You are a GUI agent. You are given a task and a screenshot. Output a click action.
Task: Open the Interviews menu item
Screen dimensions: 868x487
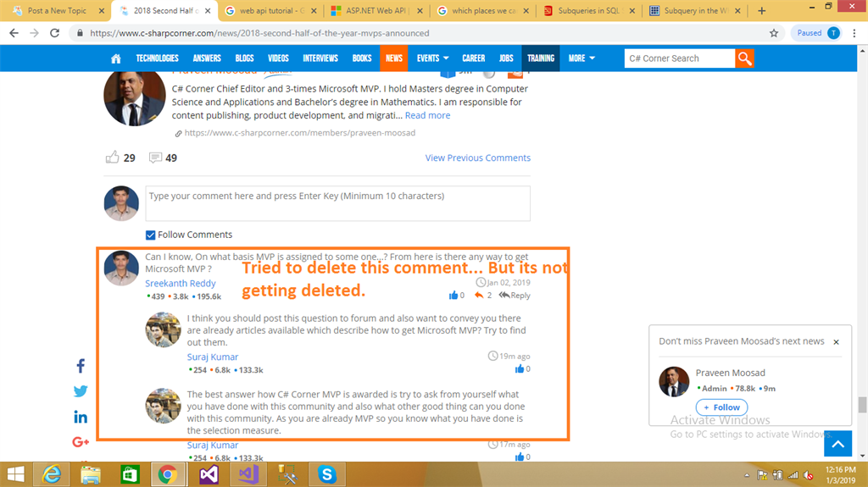tap(320, 58)
